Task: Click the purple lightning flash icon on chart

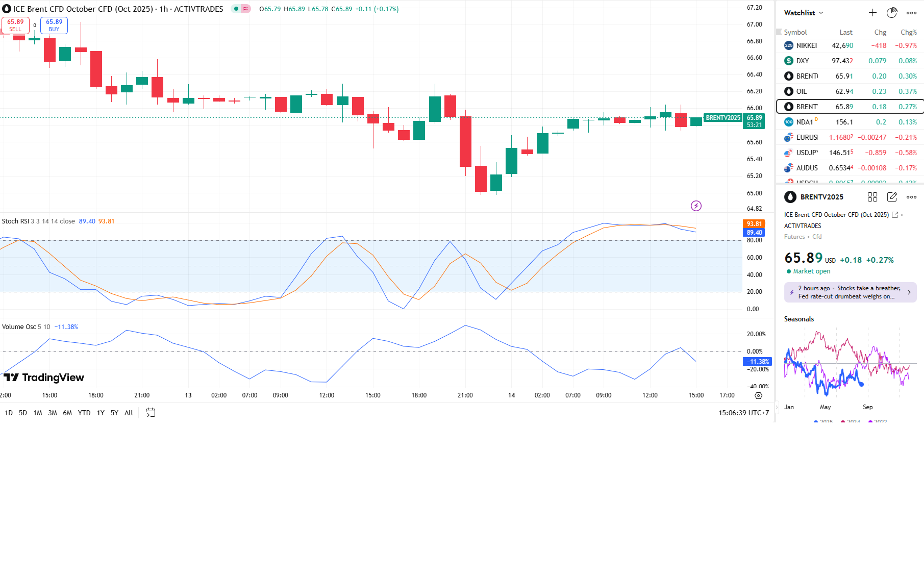Action: [x=696, y=206]
